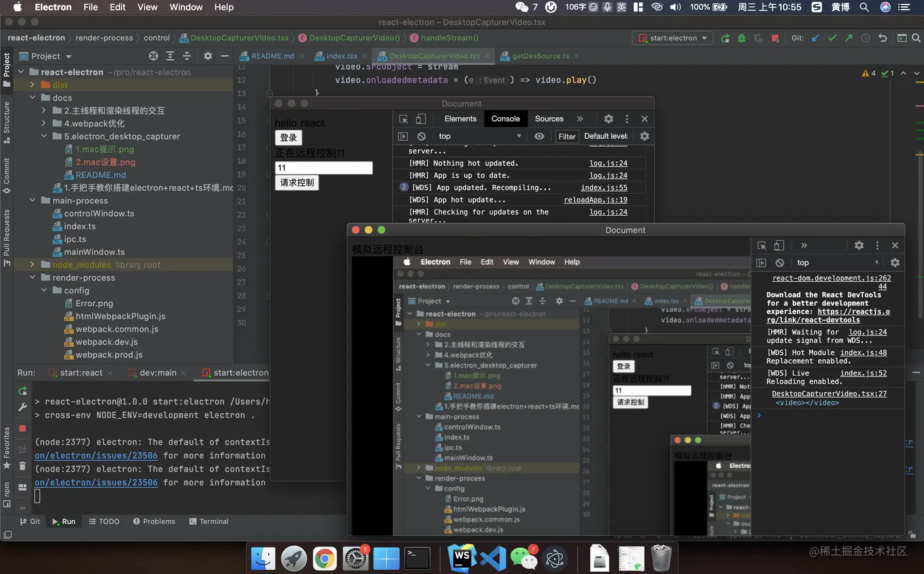Open the Terminal tool window tab
Viewport: 924px width, 574px height.
[x=209, y=521]
